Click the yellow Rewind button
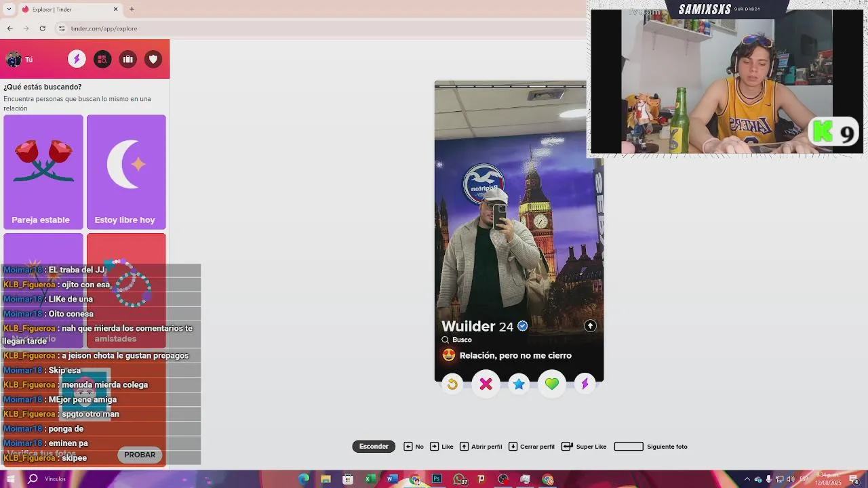 452,384
